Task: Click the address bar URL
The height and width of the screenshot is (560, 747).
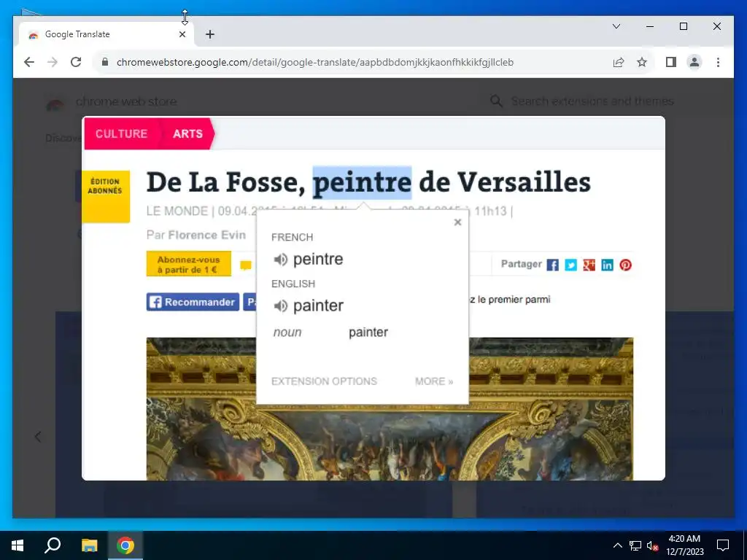Action: click(315, 63)
